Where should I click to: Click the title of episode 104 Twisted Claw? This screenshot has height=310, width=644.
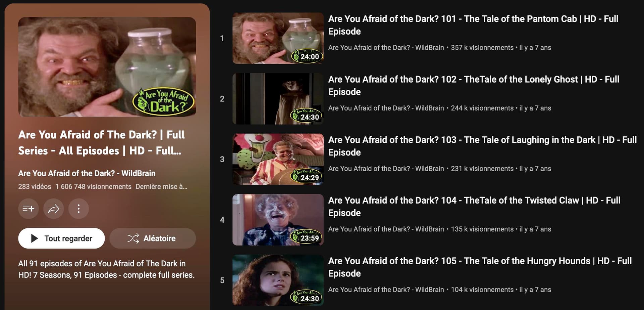[x=474, y=206]
